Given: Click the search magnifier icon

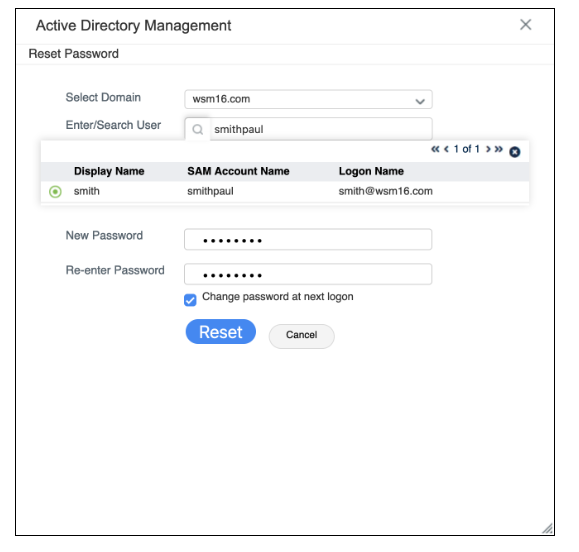Looking at the screenshot, I should pos(198,130).
